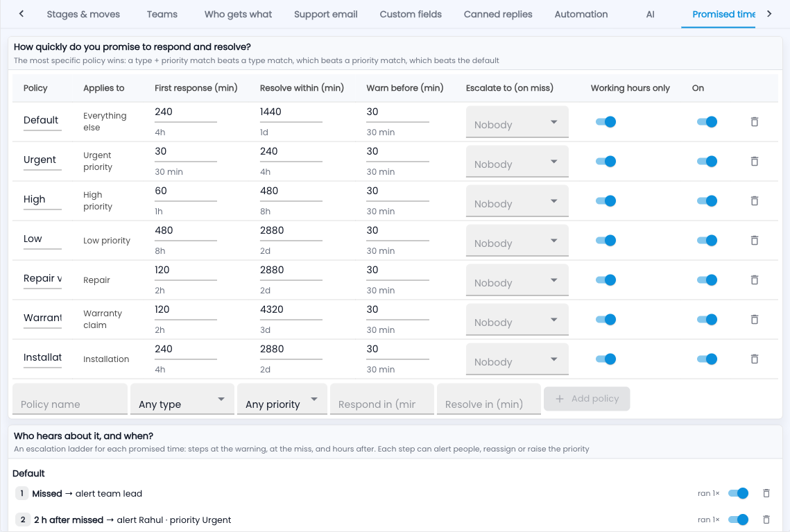Turn off the Low policy On switch
The height and width of the screenshot is (532, 790).
tap(707, 240)
